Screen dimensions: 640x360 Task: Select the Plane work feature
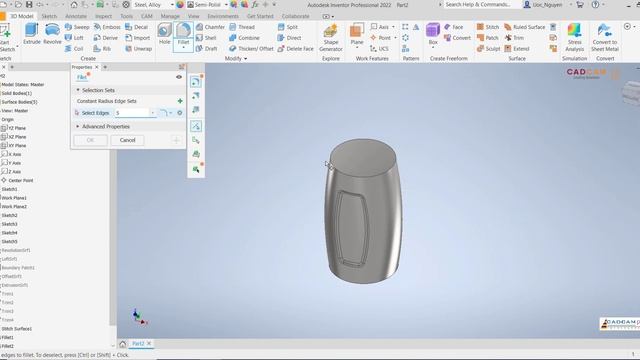pos(357,34)
